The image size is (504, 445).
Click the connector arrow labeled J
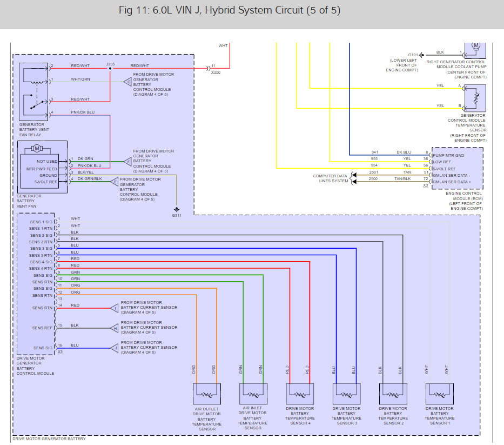click(x=115, y=348)
